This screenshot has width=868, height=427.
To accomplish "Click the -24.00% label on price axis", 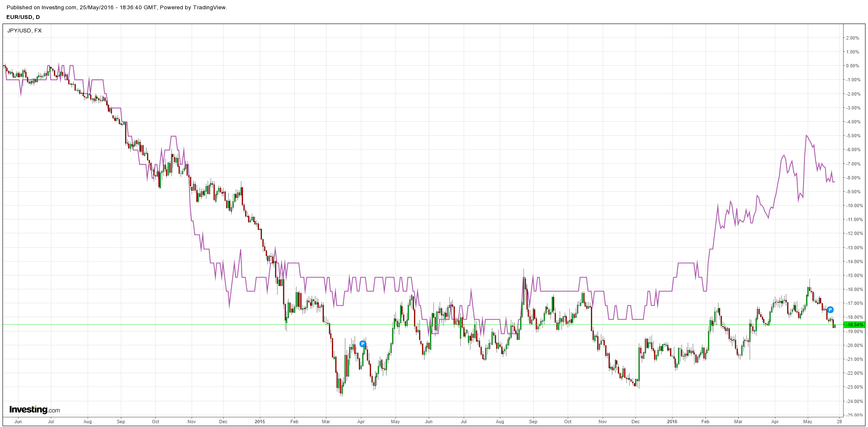I will [852, 401].
